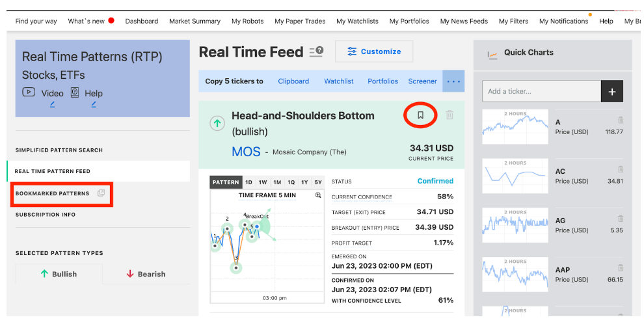Click the Video play icon
Viewport: 644px width, 326px height.
point(29,92)
